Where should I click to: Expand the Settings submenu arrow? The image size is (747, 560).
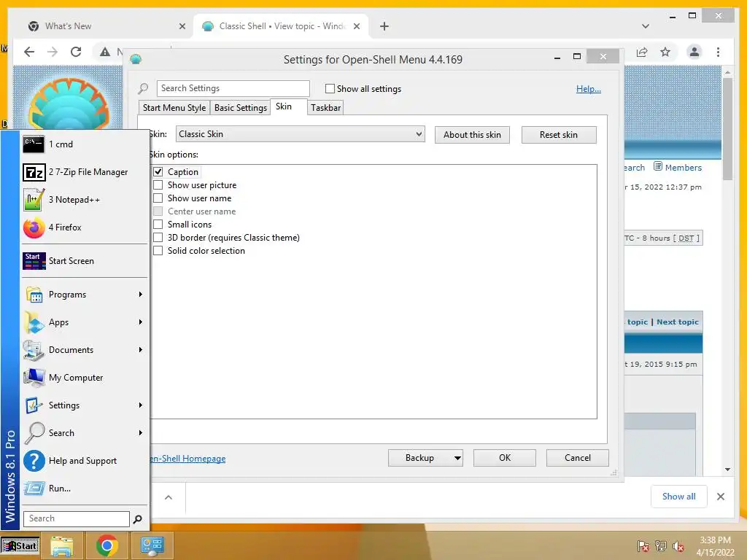click(x=141, y=405)
